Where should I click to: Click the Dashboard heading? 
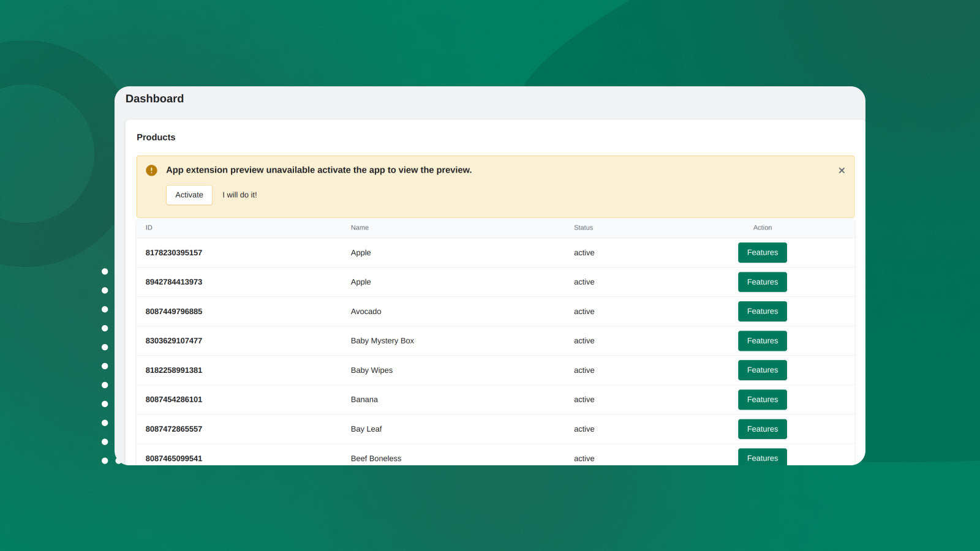coord(154,99)
